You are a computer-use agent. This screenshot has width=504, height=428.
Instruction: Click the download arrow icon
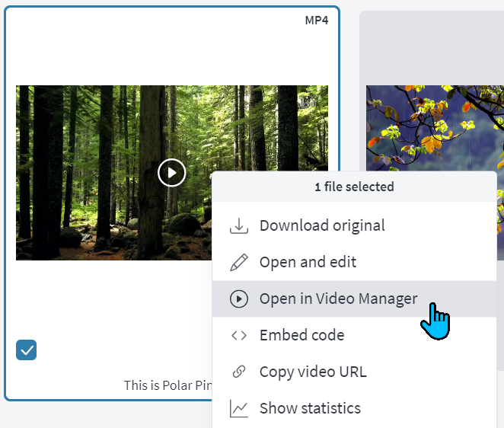click(x=239, y=225)
